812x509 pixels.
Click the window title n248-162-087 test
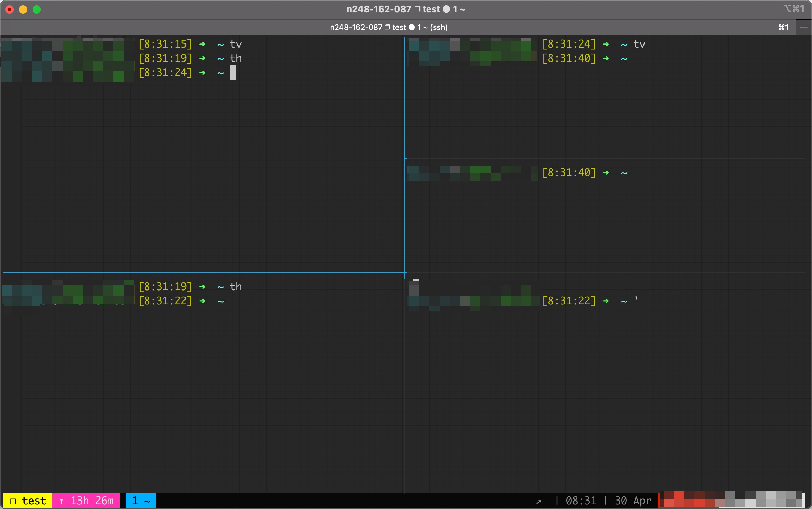[x=406, y=9]
